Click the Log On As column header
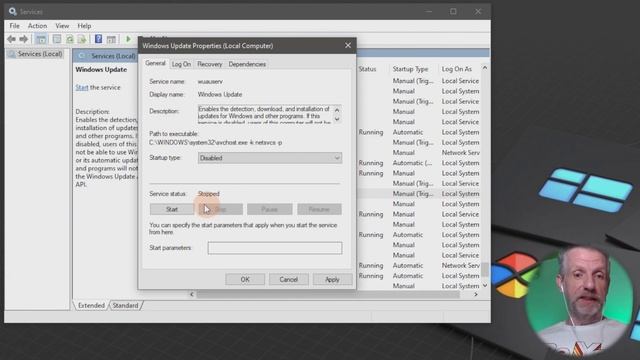 [456, 69]
